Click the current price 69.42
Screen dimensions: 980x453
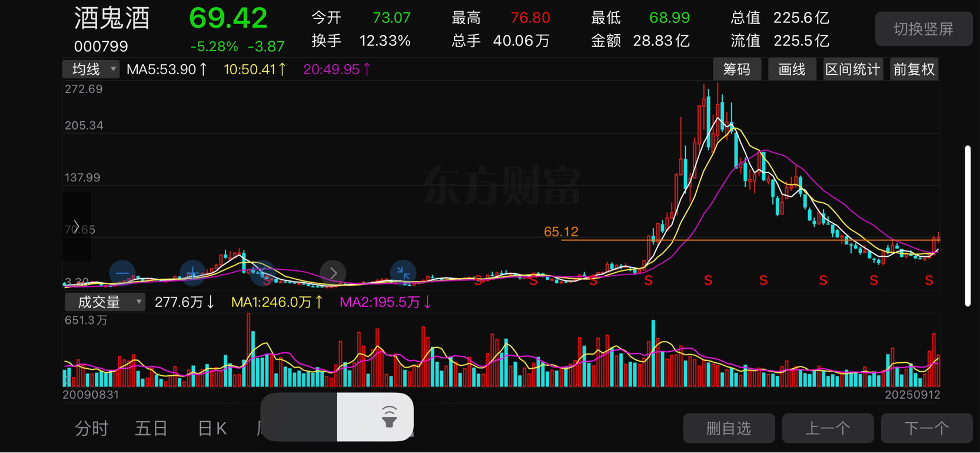pyautogui.click(x=228, y=18)
